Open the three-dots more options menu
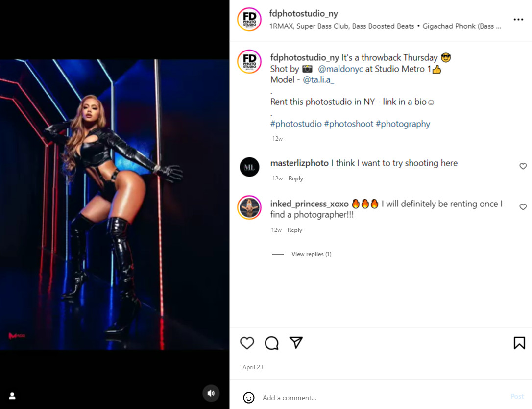 coord(518,20)
